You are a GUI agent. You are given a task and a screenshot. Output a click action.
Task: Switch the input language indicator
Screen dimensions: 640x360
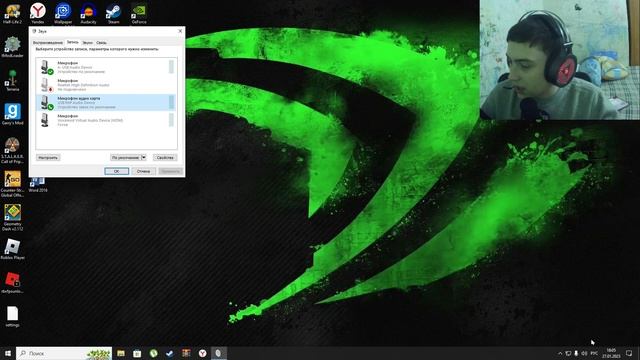tap(594, 353)
